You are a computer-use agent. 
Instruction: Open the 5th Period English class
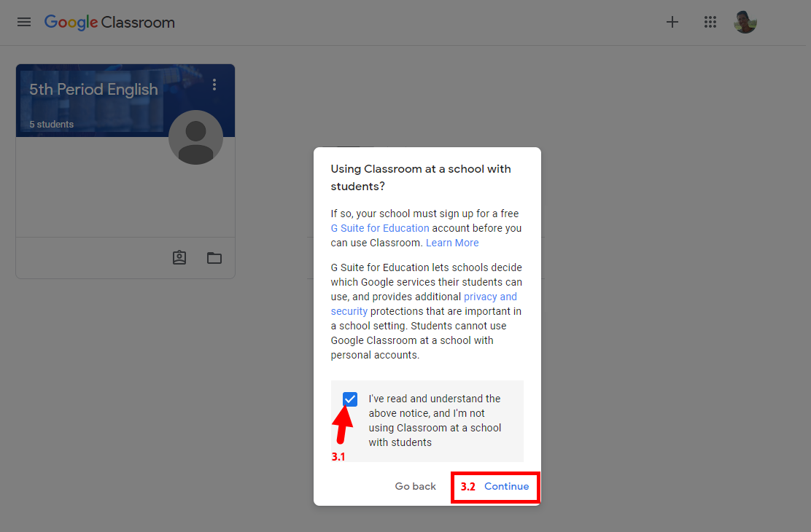point(93,90)
